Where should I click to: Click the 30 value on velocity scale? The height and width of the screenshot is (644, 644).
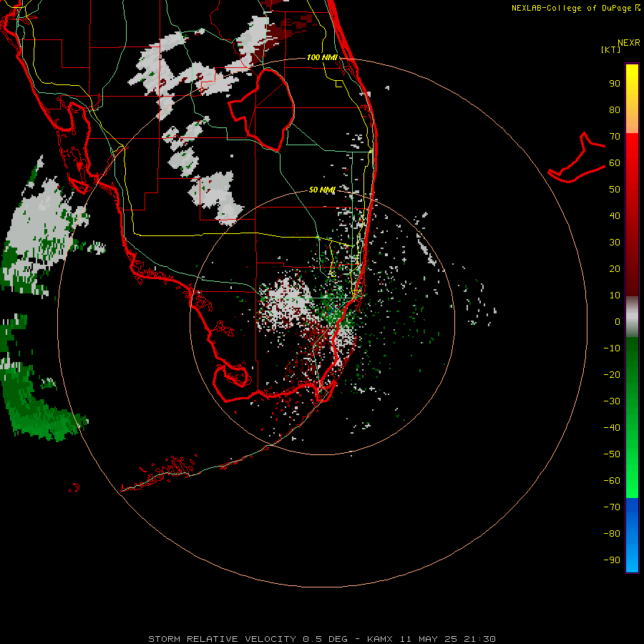coord(615,243)
